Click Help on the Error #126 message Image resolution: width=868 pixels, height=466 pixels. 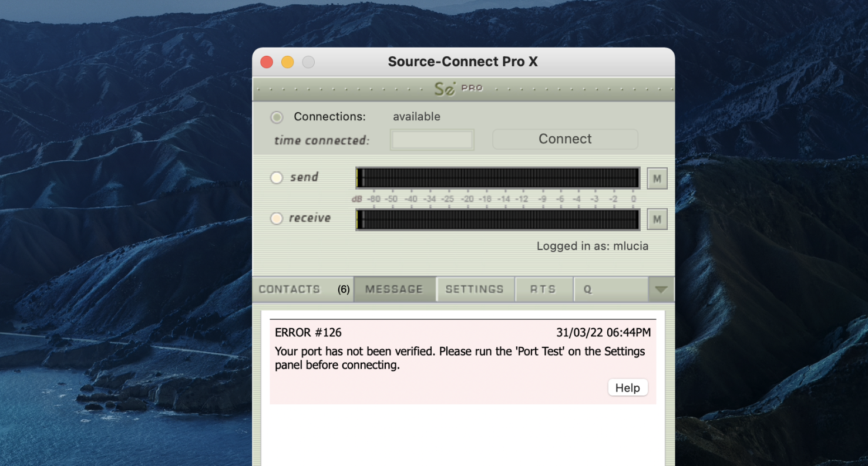click(x=627, y=388)
